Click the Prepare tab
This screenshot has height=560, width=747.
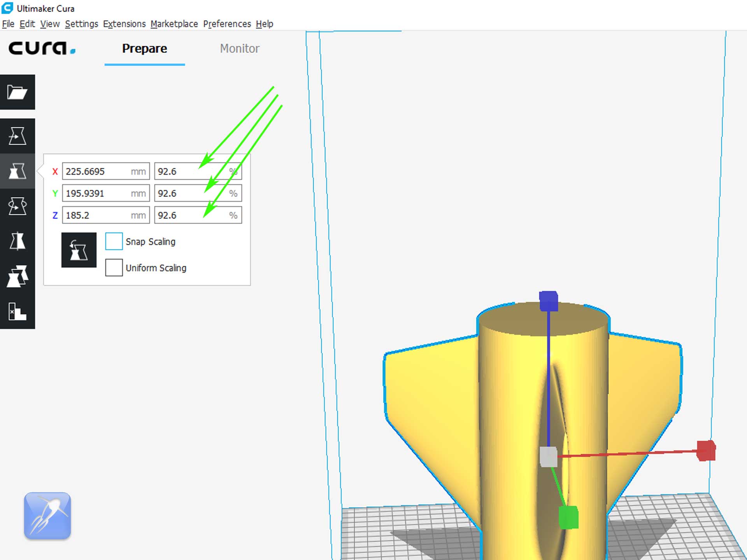click(x=144, y=49)
